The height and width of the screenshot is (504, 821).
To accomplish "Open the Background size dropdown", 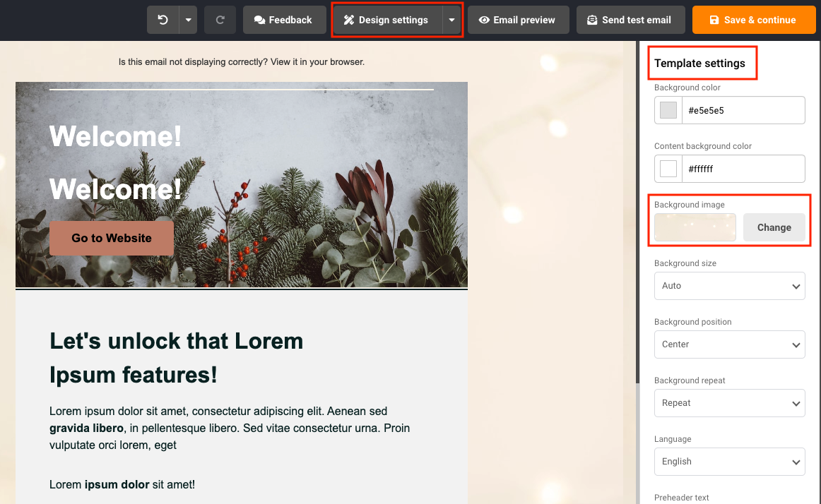I will (x=729, y=286).
